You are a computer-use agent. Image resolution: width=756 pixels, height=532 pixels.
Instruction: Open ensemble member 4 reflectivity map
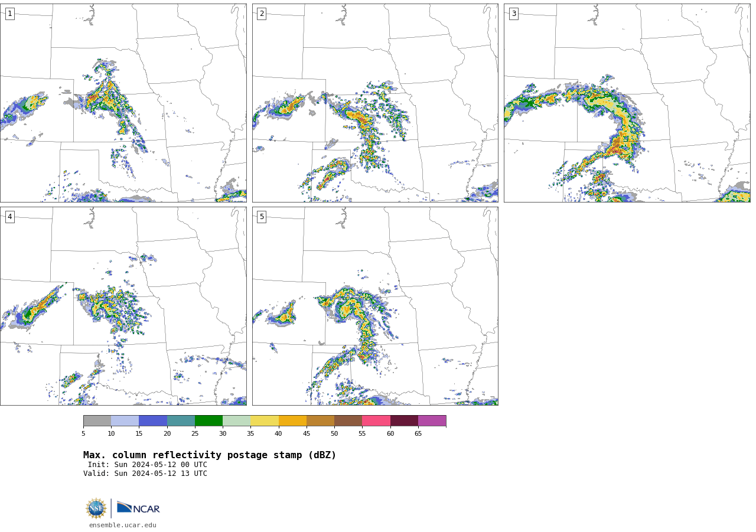(x=123, y=306)
